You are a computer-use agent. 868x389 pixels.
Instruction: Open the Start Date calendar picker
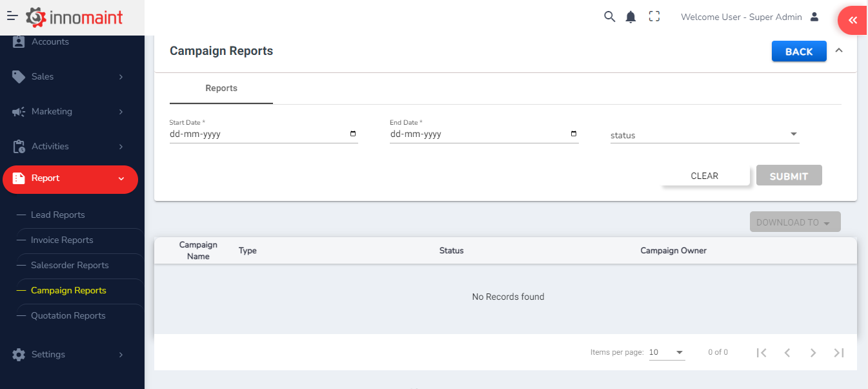[x=353, y=134]
